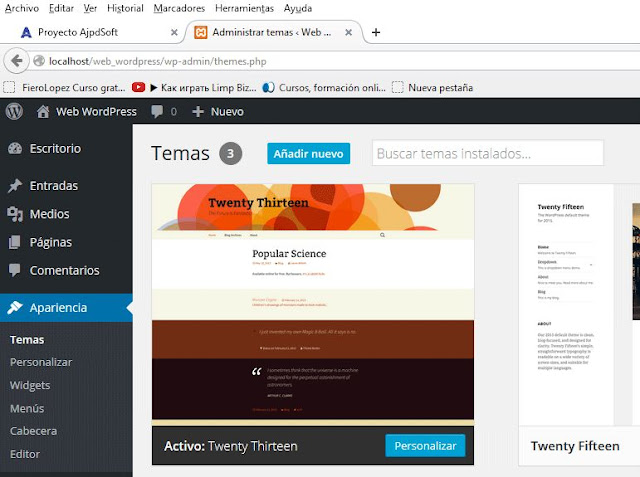Viewport: 640px width, 477px height.
Task: Open Cabecera in the Apariencia submenu
Action: [x=33, y=431]
